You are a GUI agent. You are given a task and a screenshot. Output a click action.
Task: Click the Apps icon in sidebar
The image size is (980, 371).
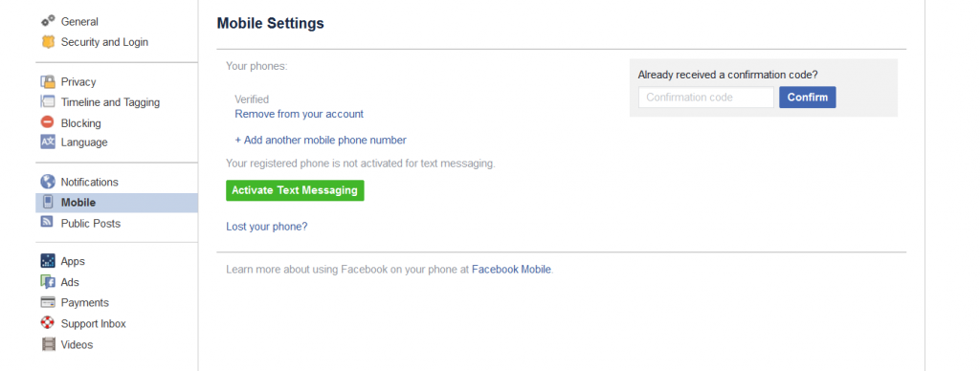[48, 261]
